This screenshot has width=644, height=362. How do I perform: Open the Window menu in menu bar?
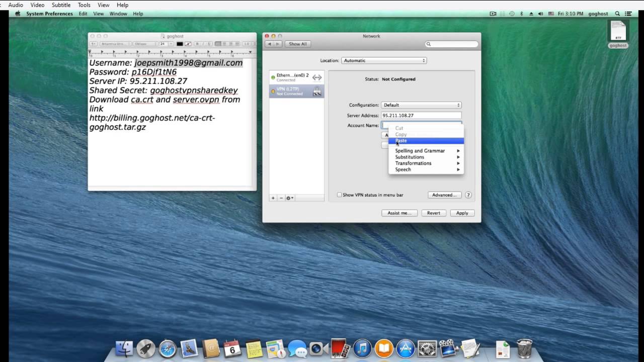[118, 14]
